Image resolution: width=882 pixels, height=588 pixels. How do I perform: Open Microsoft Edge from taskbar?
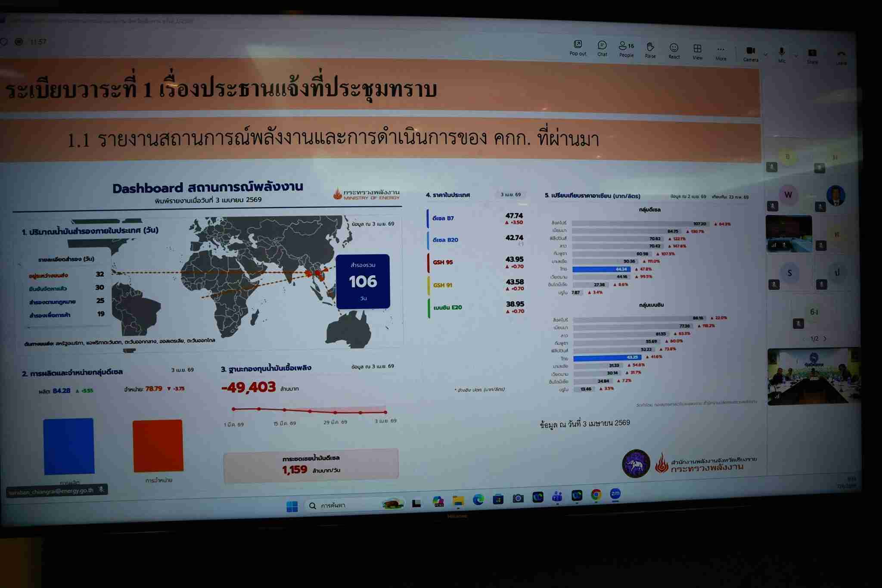click(478, 500)
